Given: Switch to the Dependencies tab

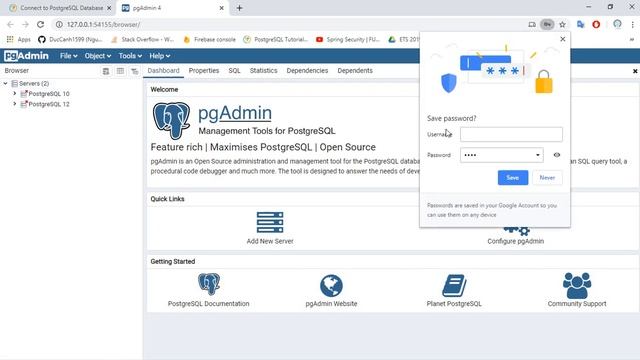Looking at the screenshot, I should coord(307,71).
